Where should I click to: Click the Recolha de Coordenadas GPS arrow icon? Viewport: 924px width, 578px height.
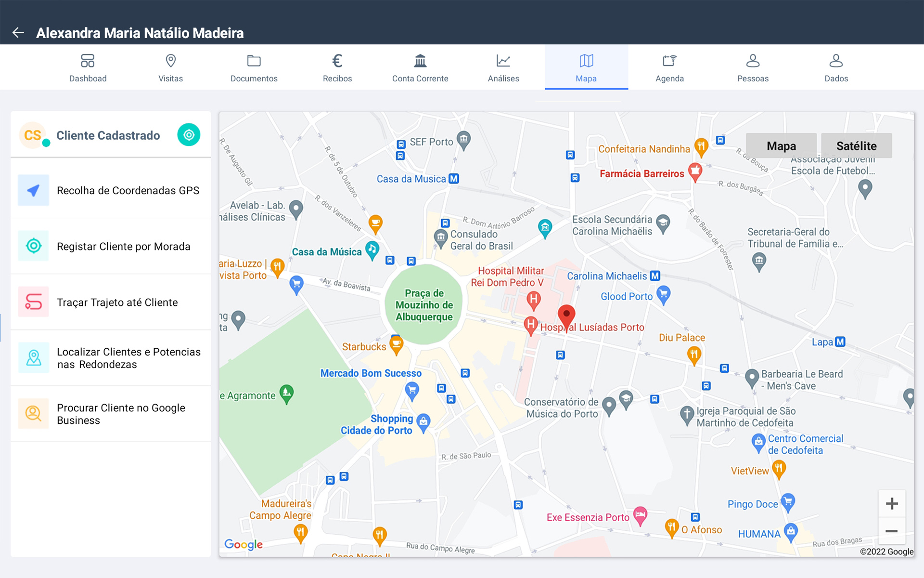click(x=33, y=190)
